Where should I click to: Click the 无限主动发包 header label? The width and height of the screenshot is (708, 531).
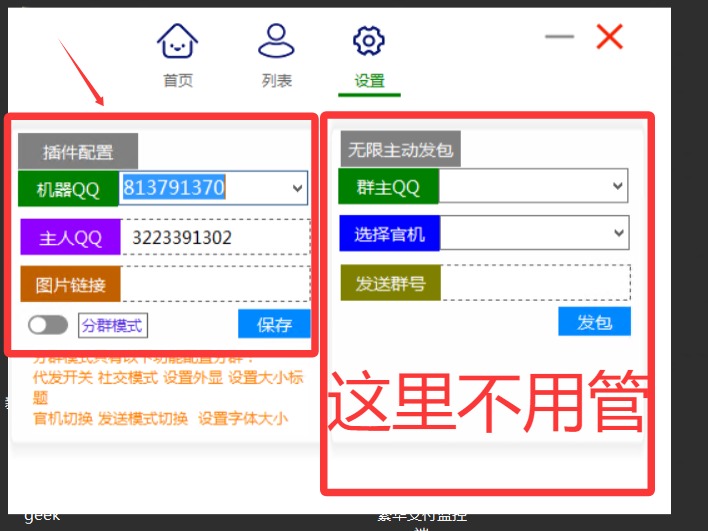[x=400, y=150]
